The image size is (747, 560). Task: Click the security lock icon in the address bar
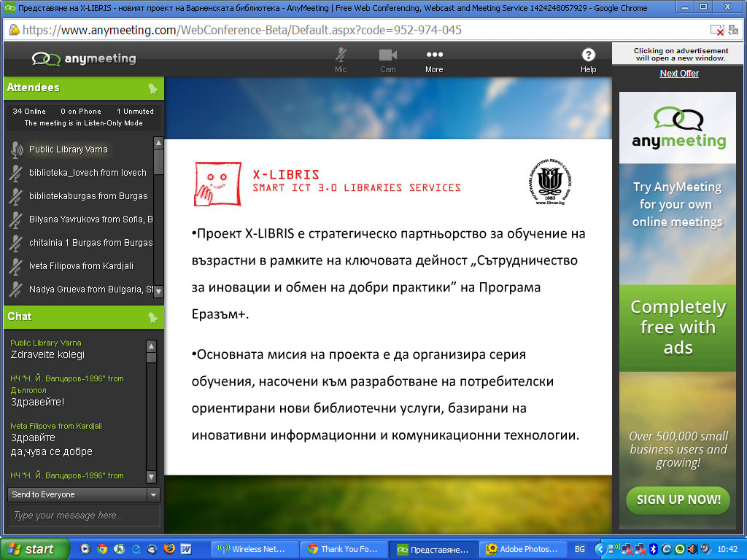pyautogui.click(x=15, y=31)
